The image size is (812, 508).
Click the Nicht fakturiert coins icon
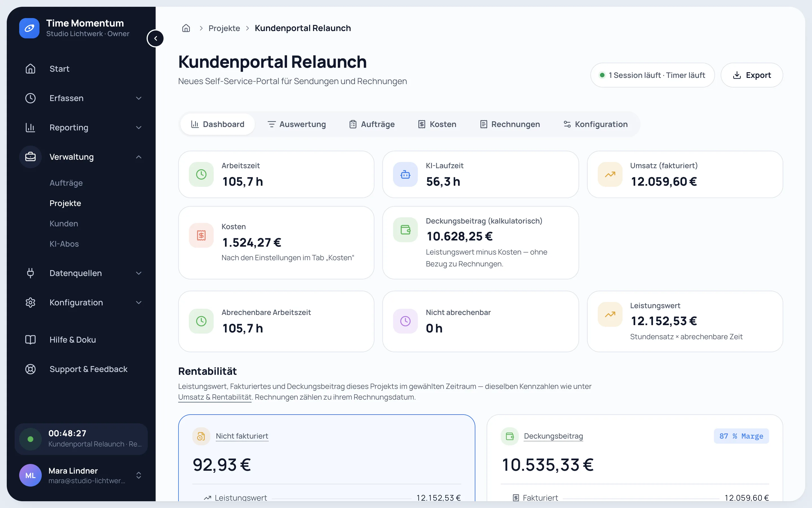click(x=201, y=436)
